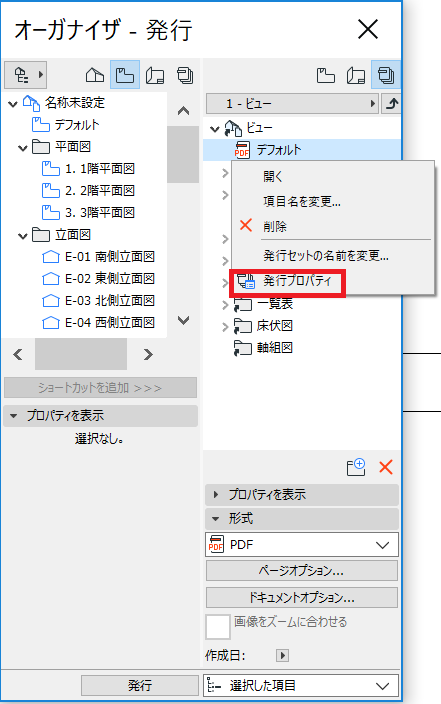
Task: Click the 発行 button
Action: (x=140, y=686)
